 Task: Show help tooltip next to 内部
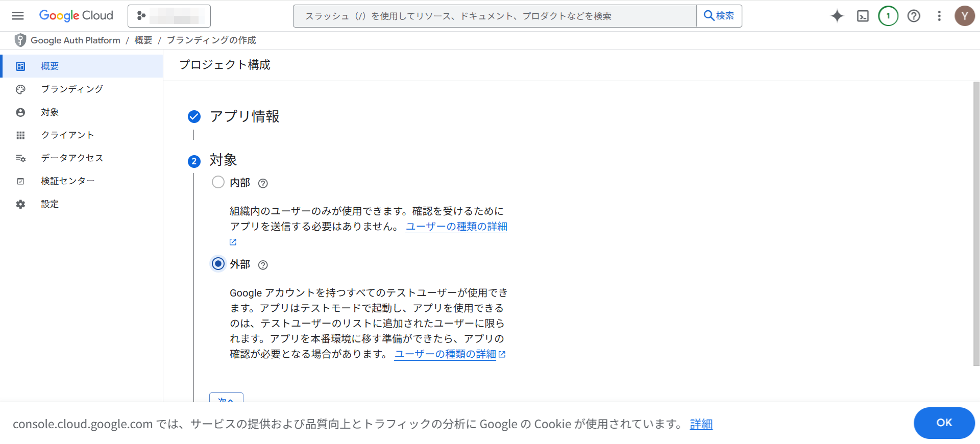coord(263,183)
